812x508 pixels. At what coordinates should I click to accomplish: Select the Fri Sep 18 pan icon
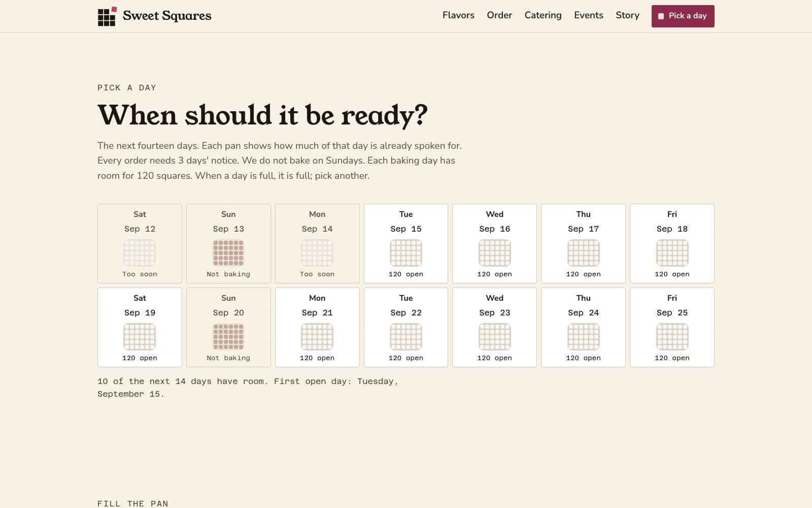click(x=672, y=253)
